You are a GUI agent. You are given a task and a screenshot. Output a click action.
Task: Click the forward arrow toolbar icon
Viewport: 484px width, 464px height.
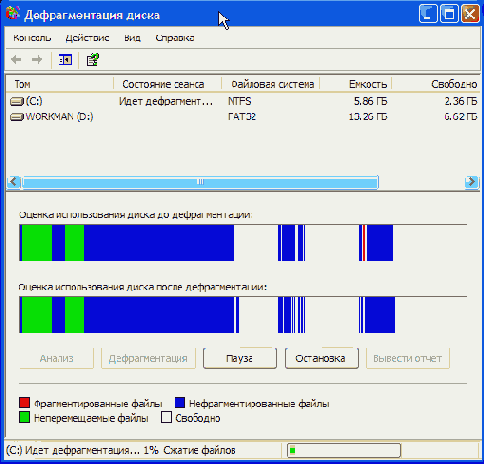pos(37,60)
